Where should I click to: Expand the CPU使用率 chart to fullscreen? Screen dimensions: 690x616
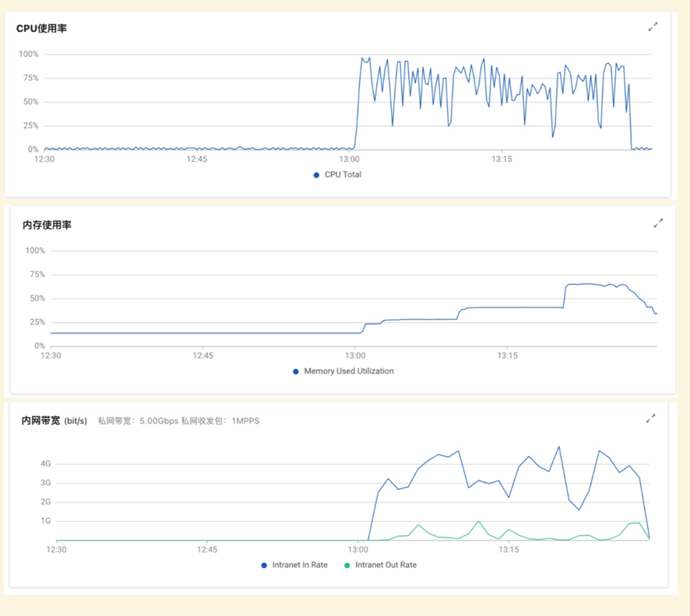pyautogui.click(x=653, y=27)
